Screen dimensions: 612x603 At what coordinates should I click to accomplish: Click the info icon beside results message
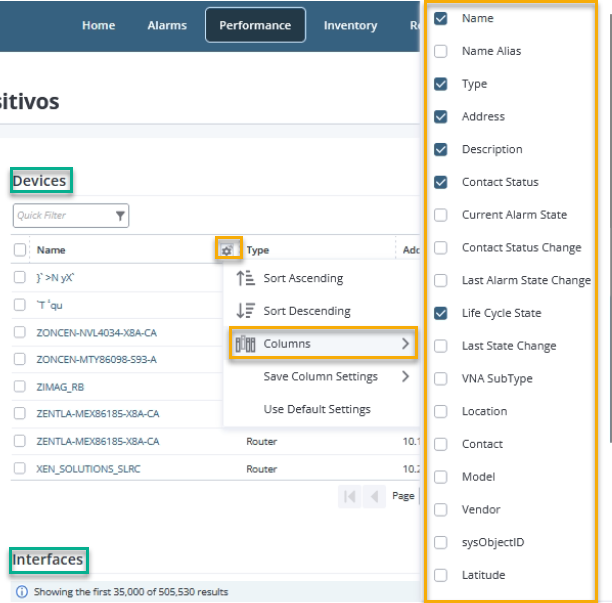click(22, 592)
